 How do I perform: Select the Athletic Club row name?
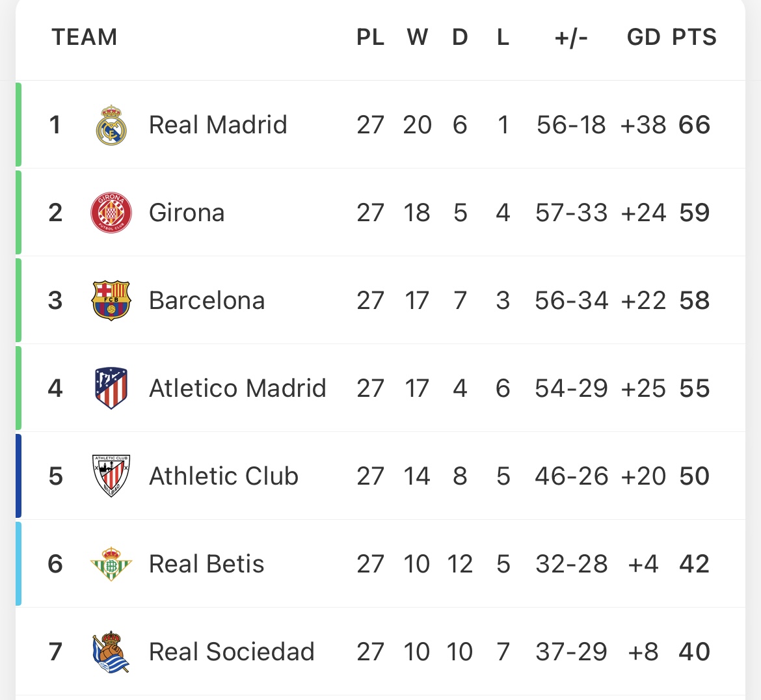224,476
